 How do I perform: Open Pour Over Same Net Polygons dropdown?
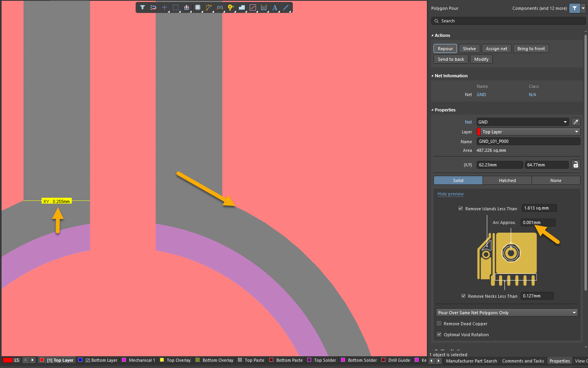(x=507, y=313)
